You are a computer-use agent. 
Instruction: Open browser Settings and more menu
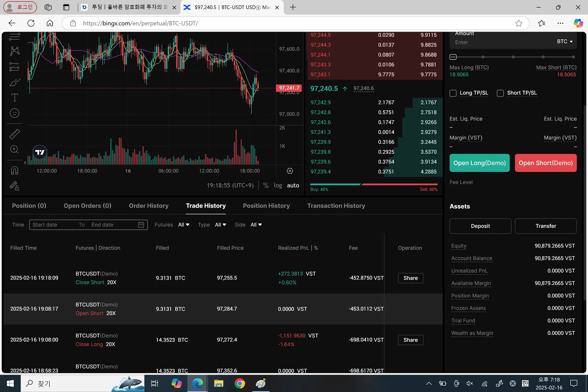coord(560,23)
